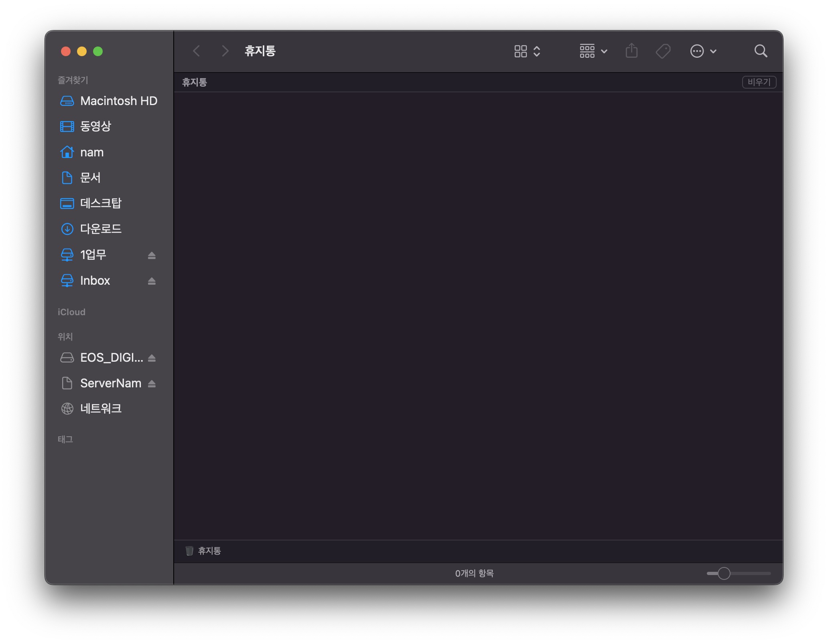Click the tag icon in toolbar

(x=663, y=51)
